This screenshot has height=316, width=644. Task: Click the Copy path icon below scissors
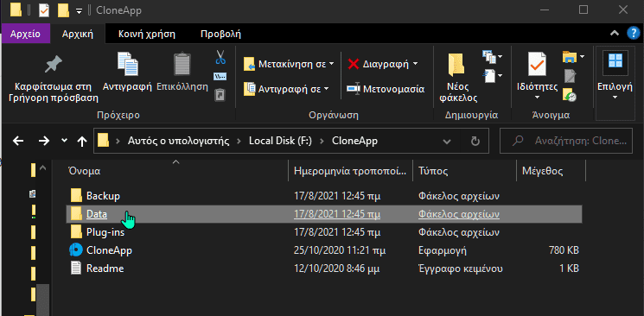[220, 77]
